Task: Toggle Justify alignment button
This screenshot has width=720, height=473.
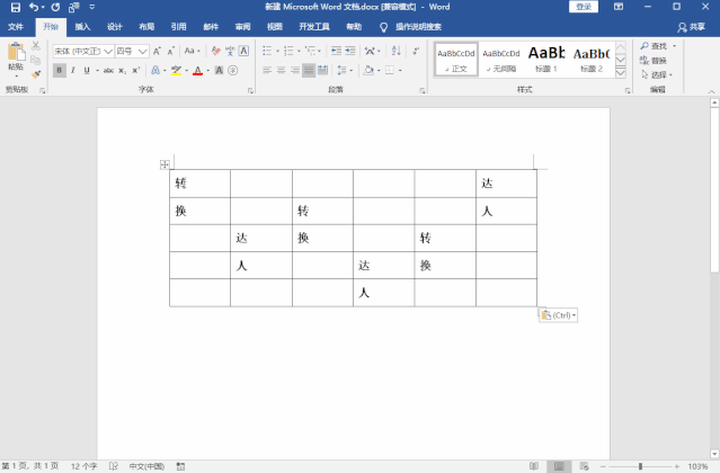Action: (x=309, y=70)
